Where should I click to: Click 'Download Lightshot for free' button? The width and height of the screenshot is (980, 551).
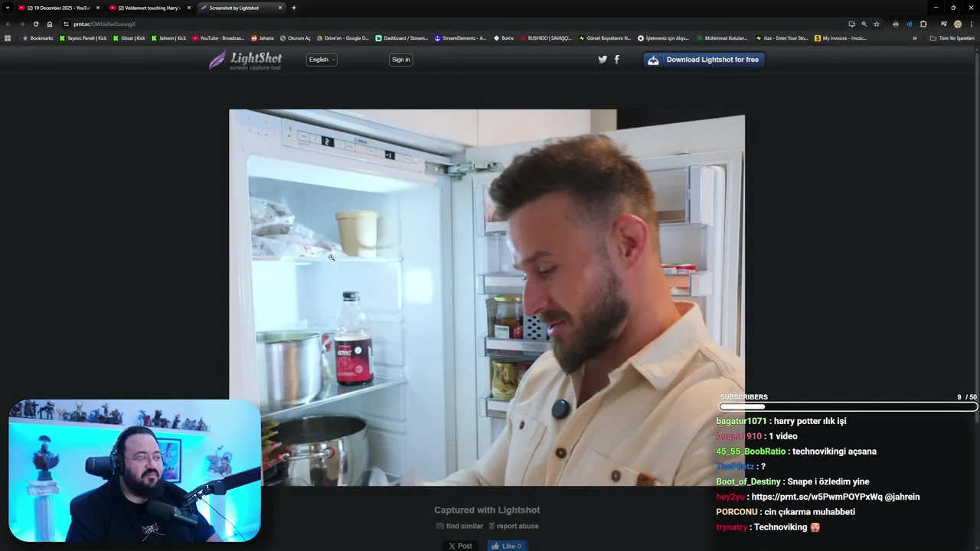pyautogui.click(x=704, y=60)
